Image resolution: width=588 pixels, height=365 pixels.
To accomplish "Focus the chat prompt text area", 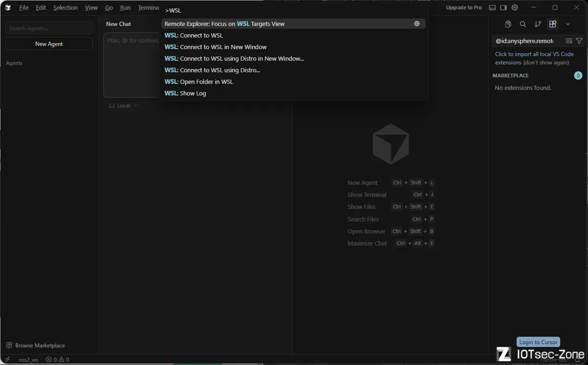I will (132, 65).
